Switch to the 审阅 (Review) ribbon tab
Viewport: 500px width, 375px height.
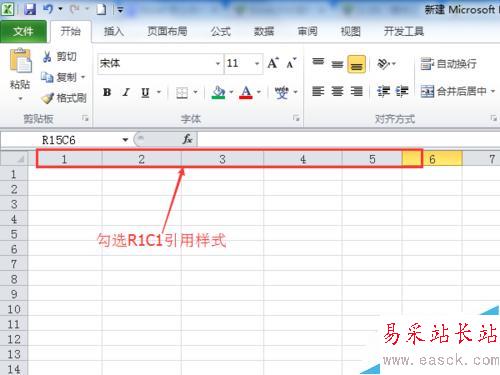307,32
